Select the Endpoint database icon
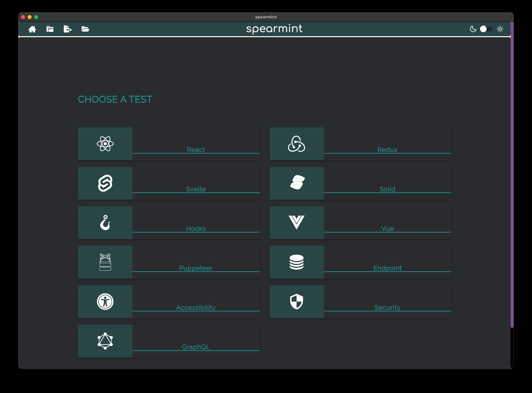The height and width of the screenshot is (393, 532). (x=297, y=262)
